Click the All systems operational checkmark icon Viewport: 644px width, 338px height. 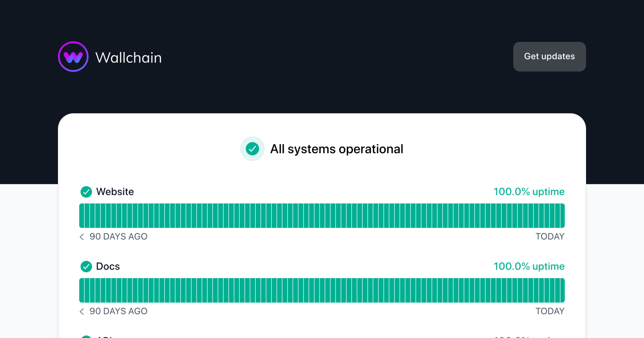pyautogui.click(x=252, y=149)
